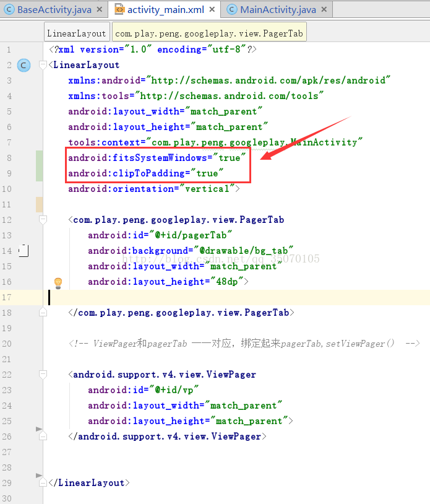Click the layout_width attribute on line 24

(x=185, y=406)
